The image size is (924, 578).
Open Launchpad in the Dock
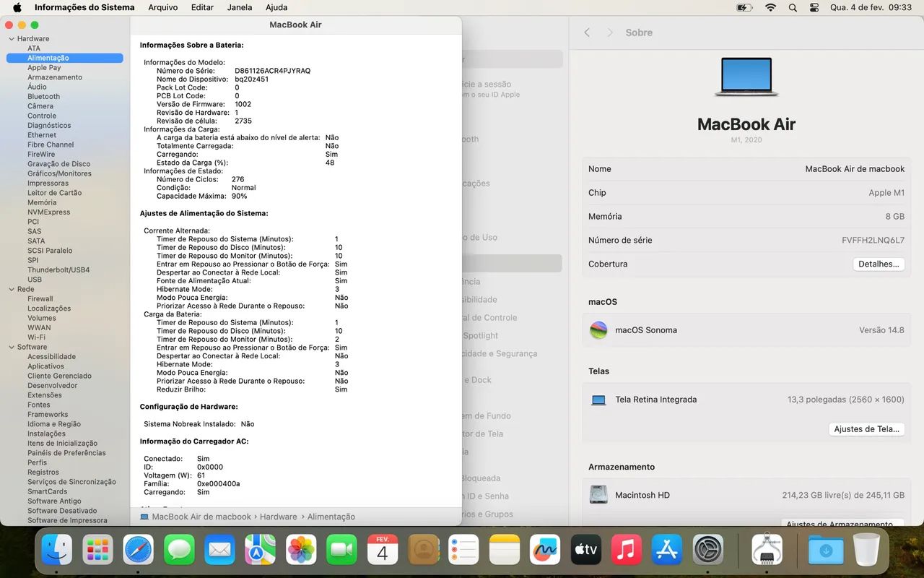point(97,550)
